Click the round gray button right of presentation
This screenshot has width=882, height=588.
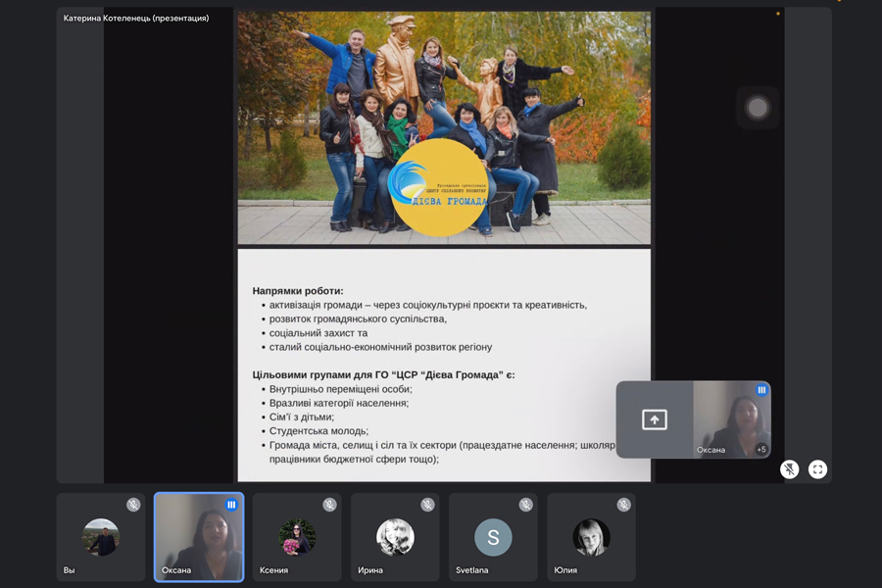[x=758, y=108]
